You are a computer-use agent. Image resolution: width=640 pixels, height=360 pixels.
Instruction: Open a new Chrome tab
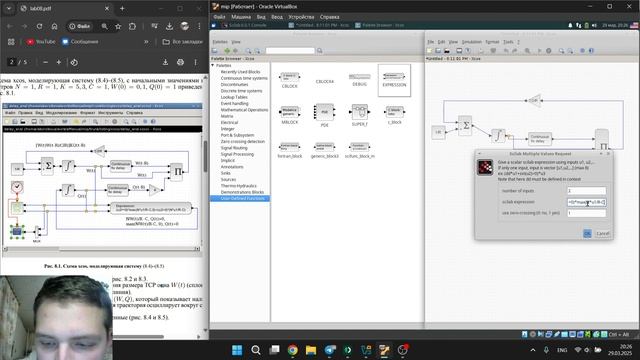122,8
